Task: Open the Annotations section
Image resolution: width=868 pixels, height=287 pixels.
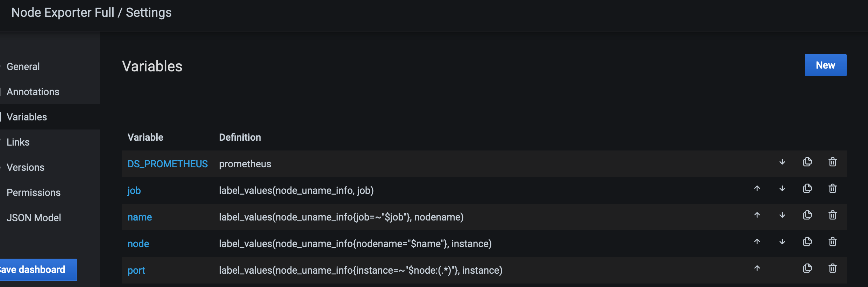Action: (x=33, y=92)
